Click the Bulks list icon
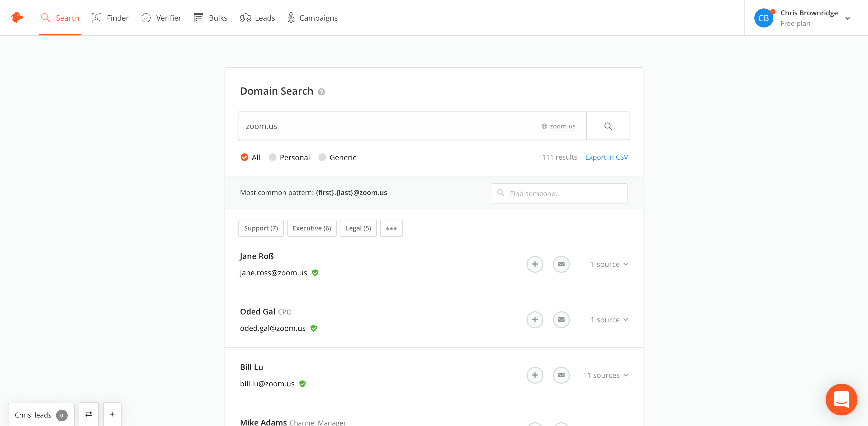The image size is (868, 426). 198,18
